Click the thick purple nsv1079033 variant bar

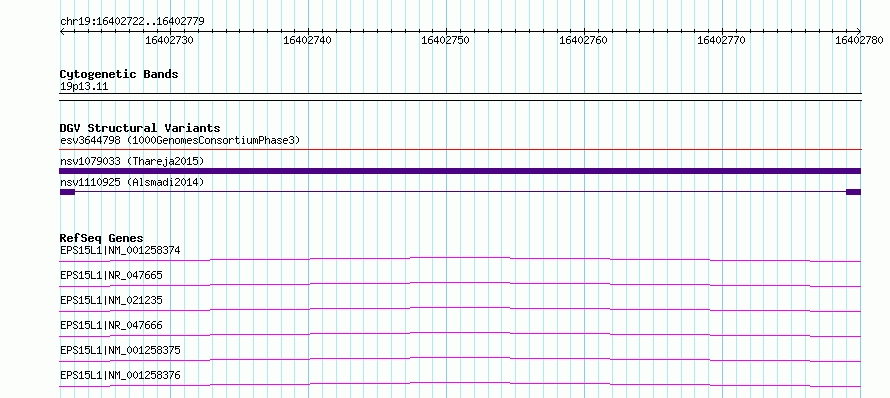point(460,171)
